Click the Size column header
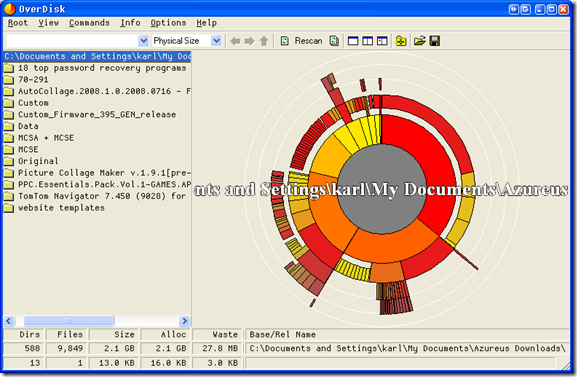Image resolution: width=577 pixels, height=377 pixels. pos(114,334)
